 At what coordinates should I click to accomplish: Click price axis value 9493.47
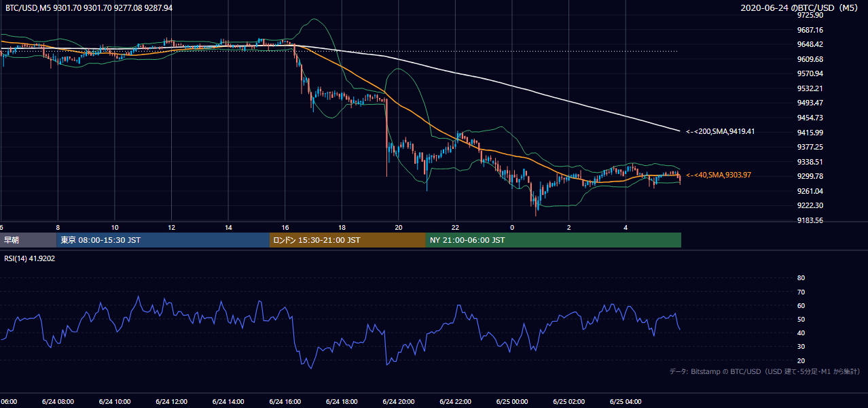[810, 103]
